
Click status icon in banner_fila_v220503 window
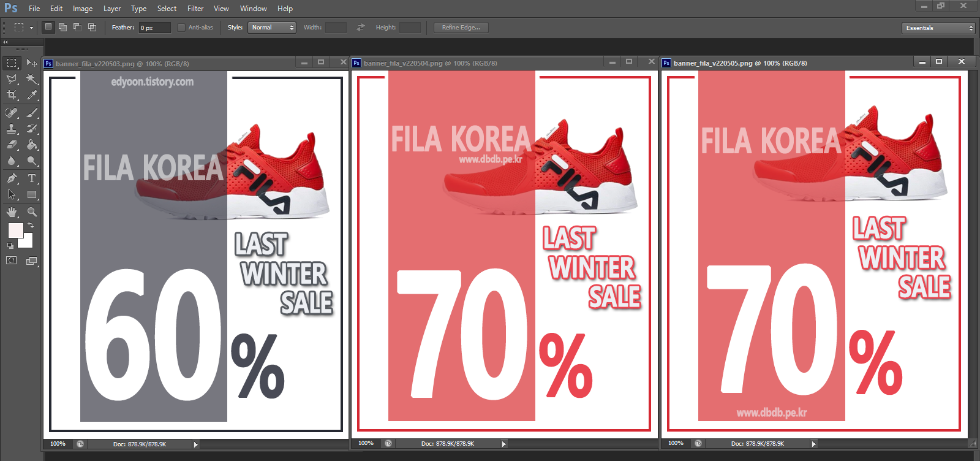click(80, 444)
